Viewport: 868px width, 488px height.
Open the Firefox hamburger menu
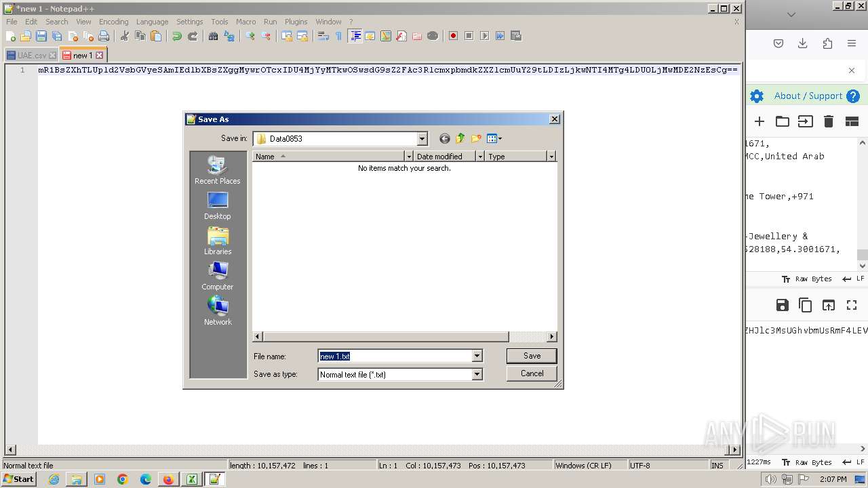pyautogui.click(x=852, y=43)
